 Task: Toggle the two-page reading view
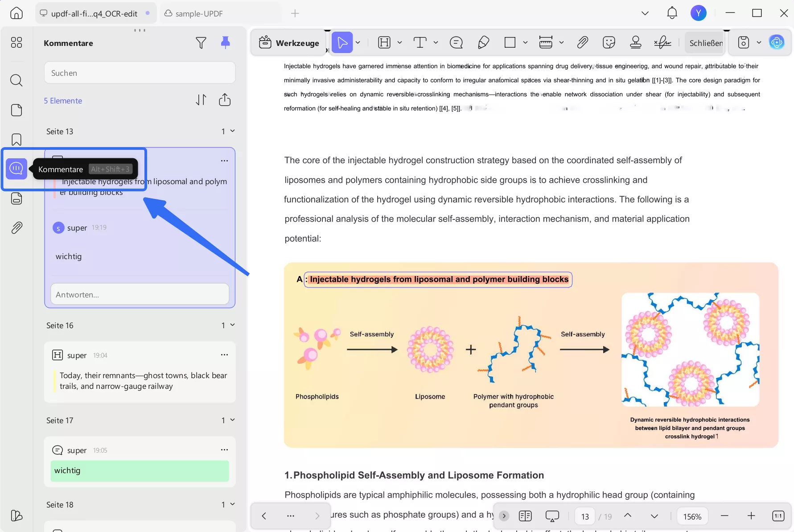point(525,516)
